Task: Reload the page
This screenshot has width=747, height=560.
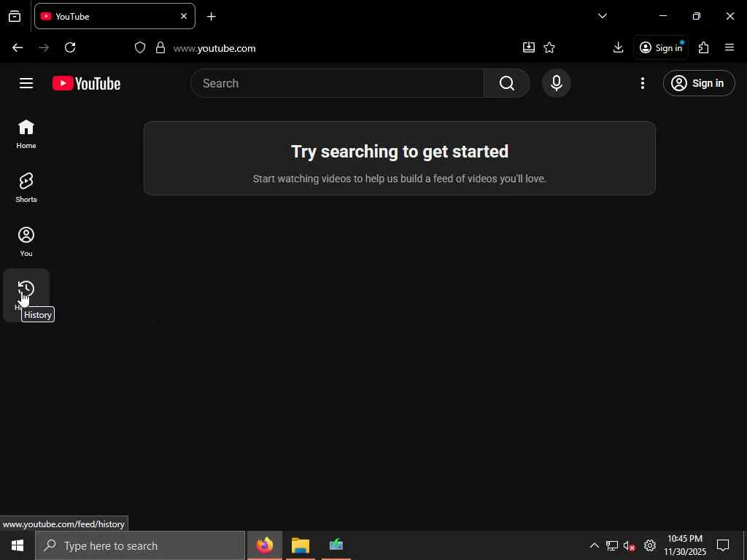Action: tap(70, 47)
